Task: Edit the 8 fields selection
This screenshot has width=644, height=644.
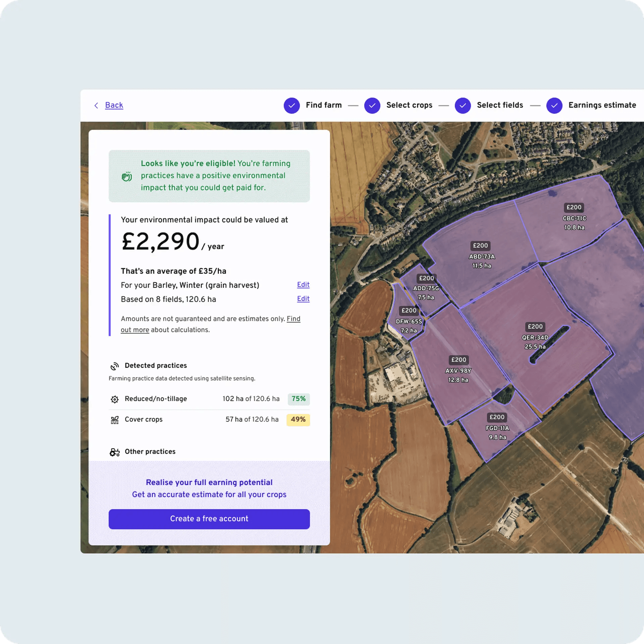Action: (303, 299)
